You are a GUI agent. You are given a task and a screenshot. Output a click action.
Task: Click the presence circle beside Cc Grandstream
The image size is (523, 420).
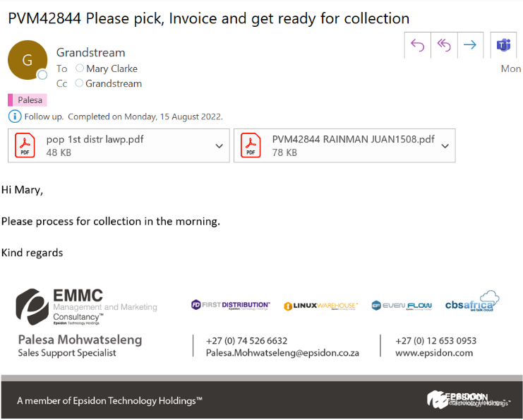pos(79,83)
